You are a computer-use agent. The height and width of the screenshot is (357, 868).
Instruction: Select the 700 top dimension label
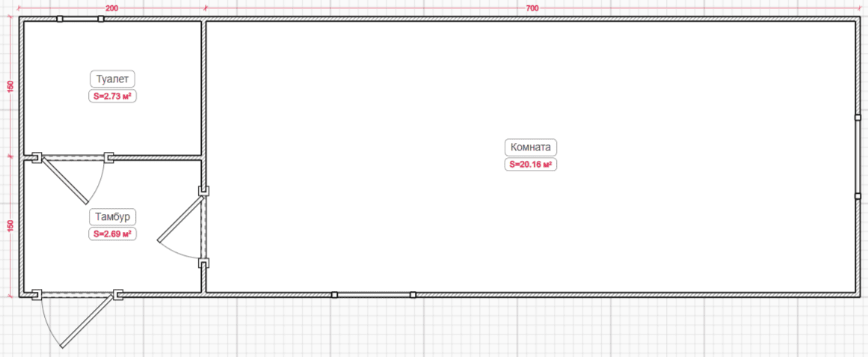click(x=532, y=9)
